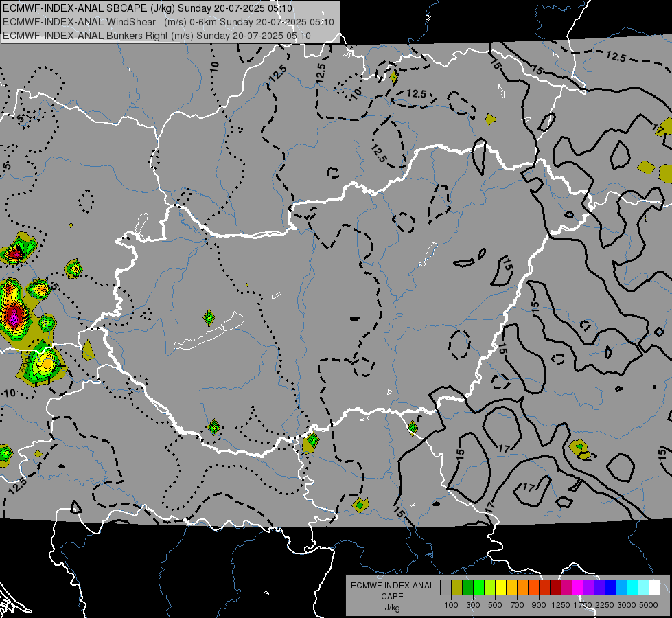The image size is (672, 618).
Task: Click the 5000 value under the legend
Action: 649,605
